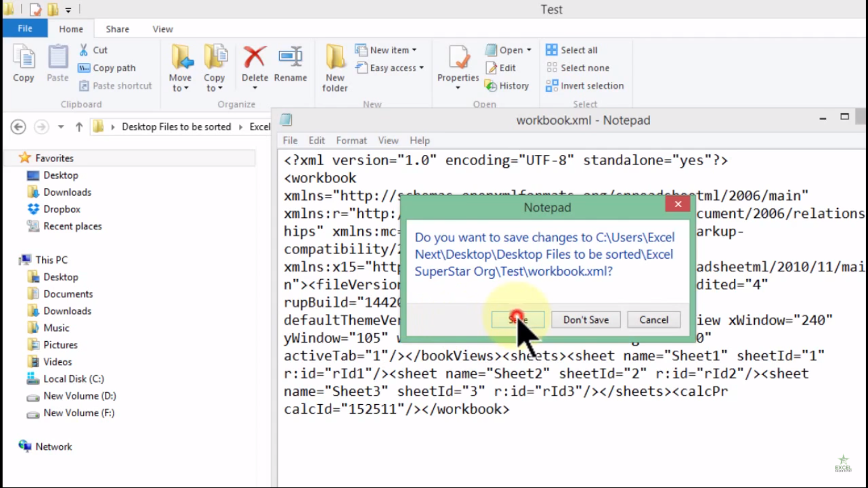Click Select none in ribbon
This screenshot has width=868, height=488.
point(577,68)
